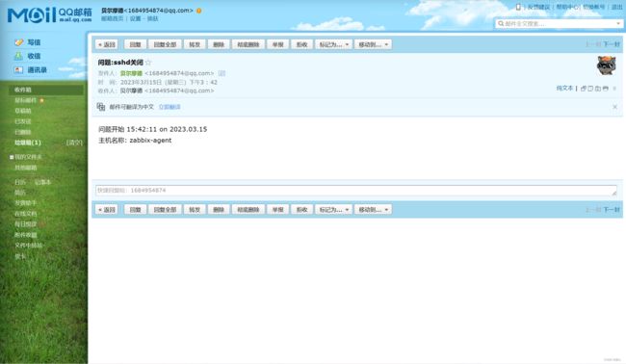
Task: Click 回复 in the upper toolbar
Action: (136, 44)
